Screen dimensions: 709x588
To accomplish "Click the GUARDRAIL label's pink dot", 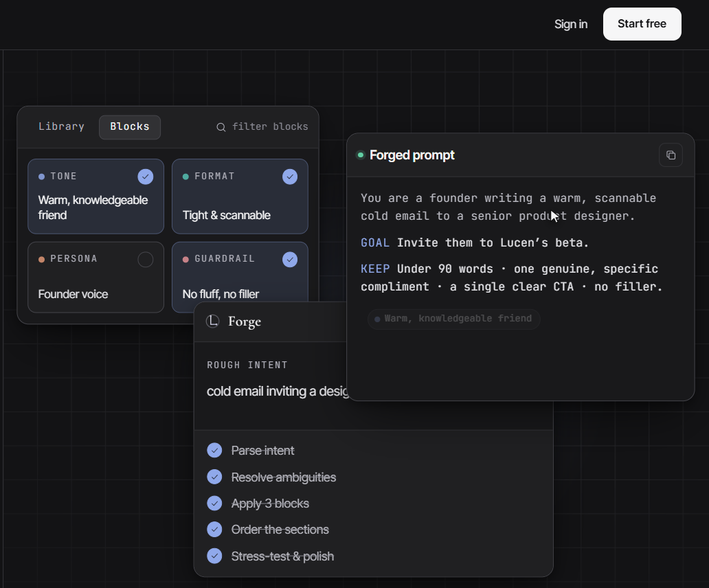I will click(x=185, y=260).
